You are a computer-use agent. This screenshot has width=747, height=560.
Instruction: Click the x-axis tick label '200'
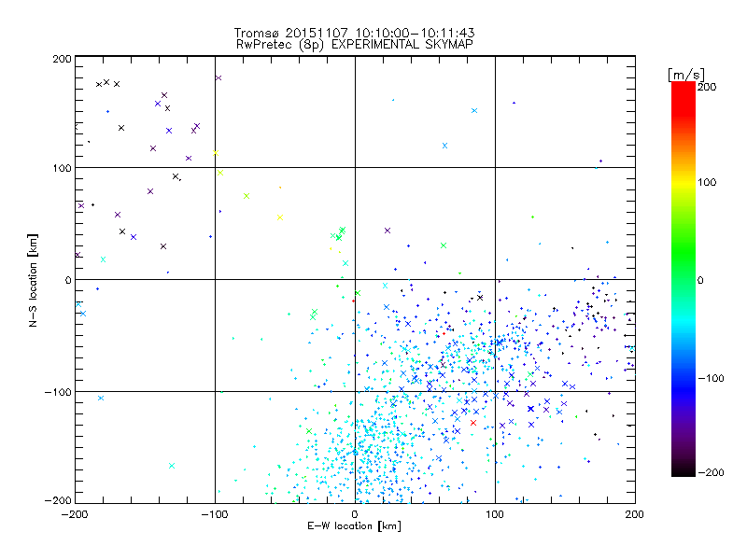pos(635,515)
